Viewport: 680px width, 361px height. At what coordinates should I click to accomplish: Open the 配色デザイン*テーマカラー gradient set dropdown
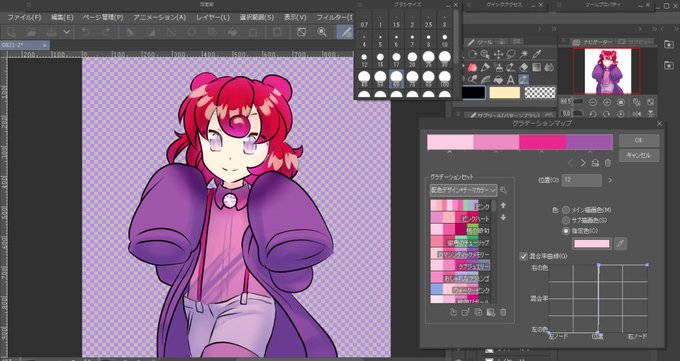[x=464, y=190]
